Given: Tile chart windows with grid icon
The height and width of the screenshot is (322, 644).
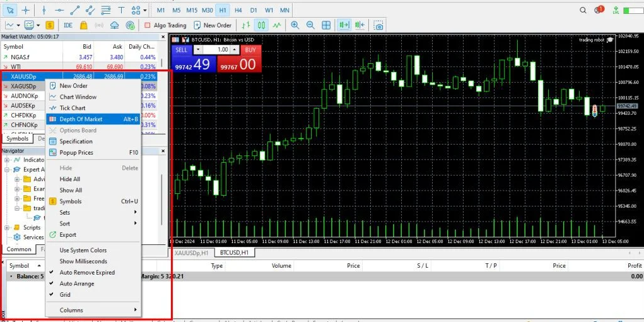Looking at the screenshot, I should coord(326,25).
